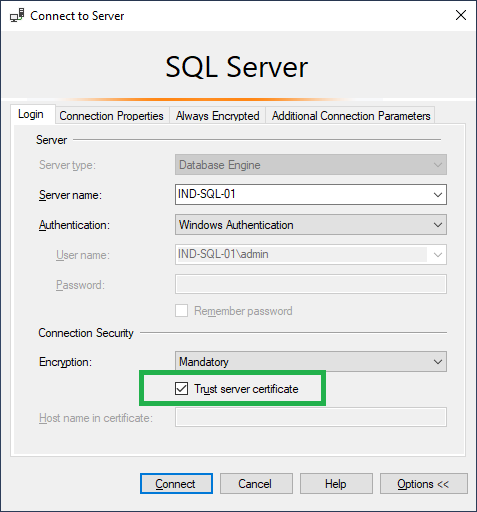Uncheck Trust server certificate checkbox
Viewport: 477px width, 512px height.
[x=181, y=389]
